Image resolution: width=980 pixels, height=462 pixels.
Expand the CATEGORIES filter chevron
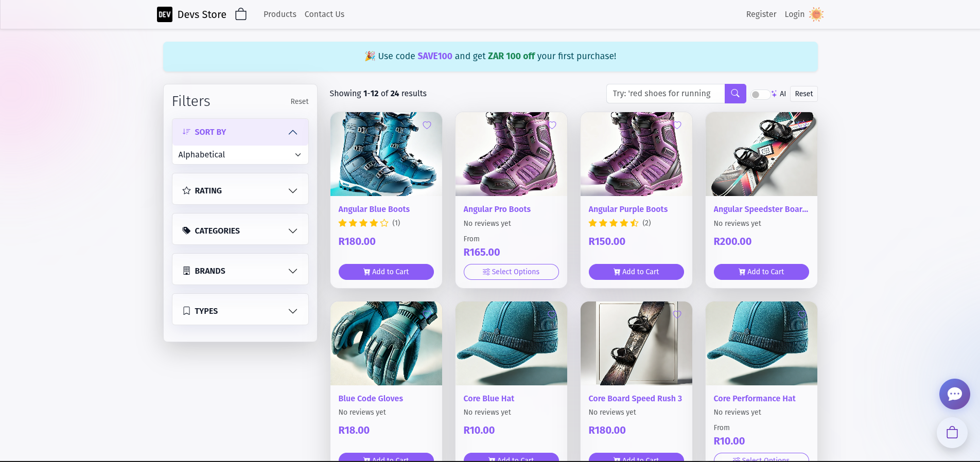click(x=293, y=231)
